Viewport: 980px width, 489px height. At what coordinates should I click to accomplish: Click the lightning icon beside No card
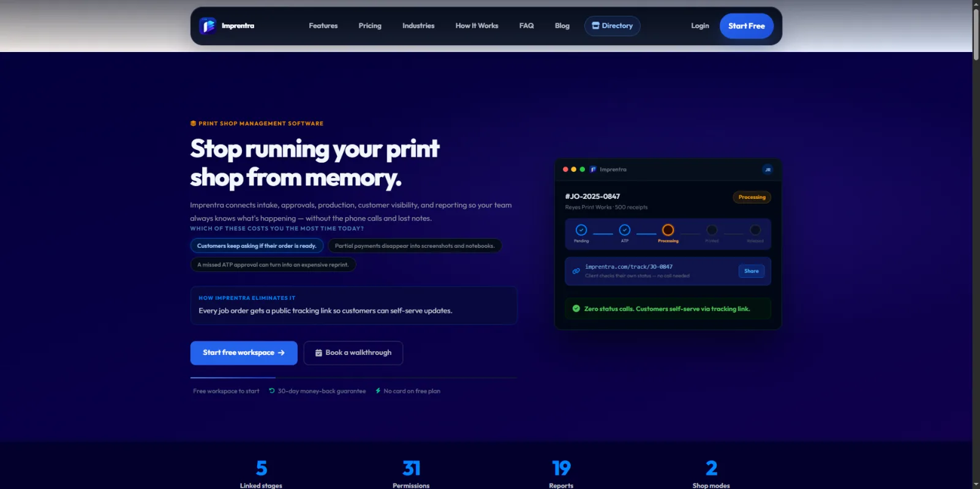(378, 390)
